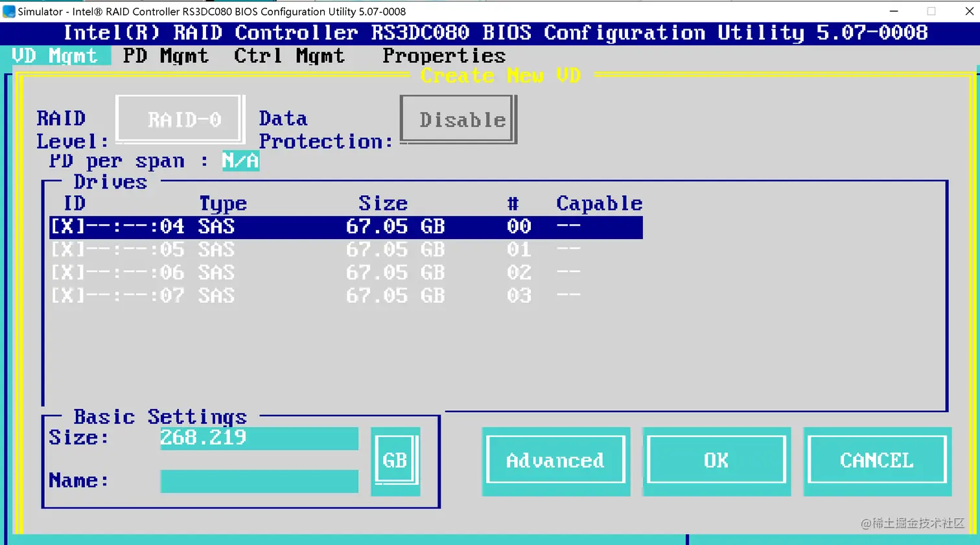Viewport: 980px width, 545px height.
Task: Open the RAID Level RAID-0 selector
Action: coord(180,119)
